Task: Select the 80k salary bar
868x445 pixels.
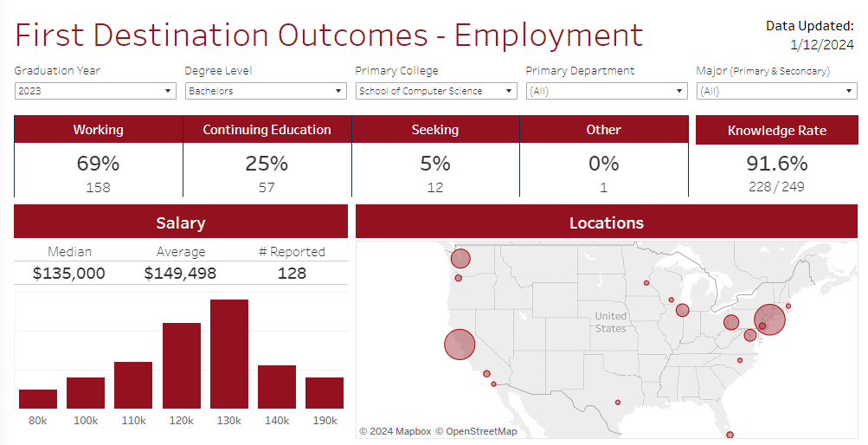Action: (38, 399)
